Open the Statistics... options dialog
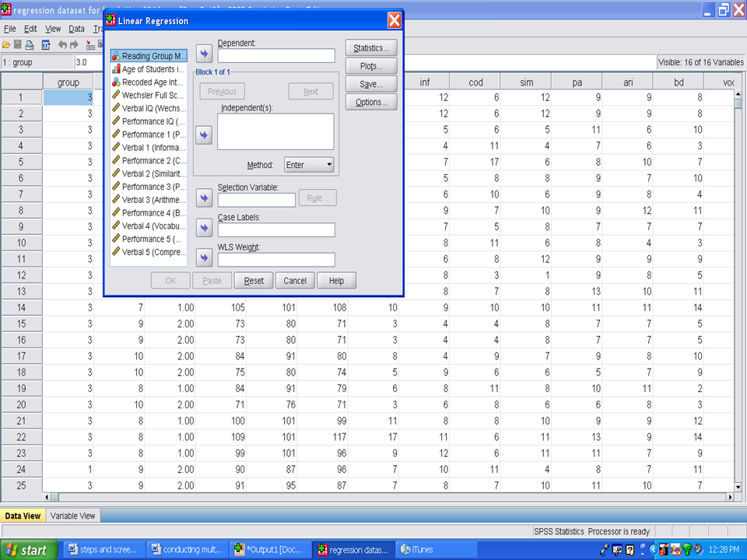Viewport: 747px width, 560px height. 371,48
